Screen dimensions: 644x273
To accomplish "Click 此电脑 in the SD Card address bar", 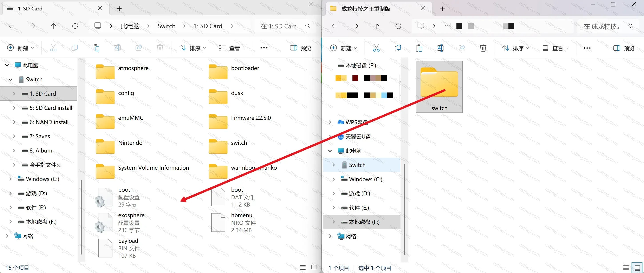I will [130, 26].
